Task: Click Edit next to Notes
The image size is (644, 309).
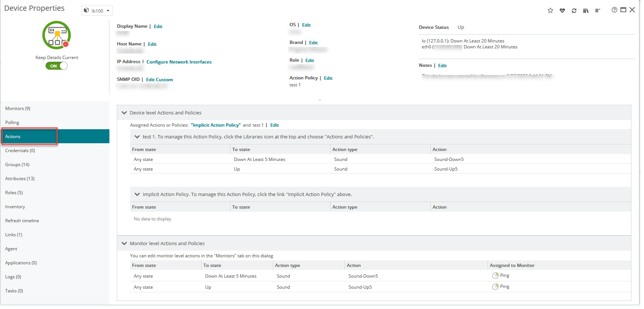Action: (x=443, y=66)
